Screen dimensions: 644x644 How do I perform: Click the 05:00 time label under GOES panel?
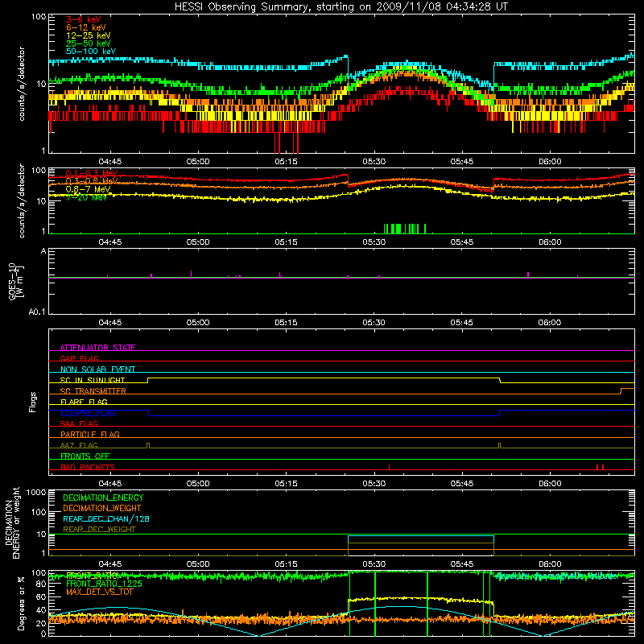click(x=198, y=323)
